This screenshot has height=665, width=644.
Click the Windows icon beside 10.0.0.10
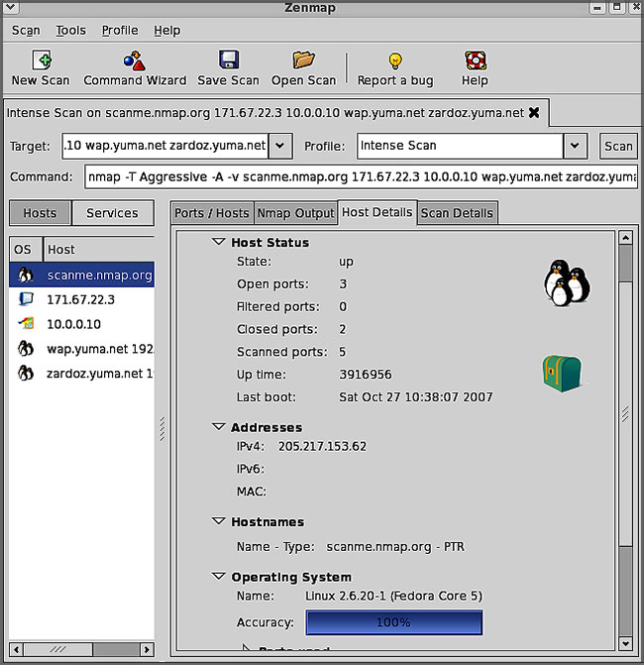pos(26,324)
